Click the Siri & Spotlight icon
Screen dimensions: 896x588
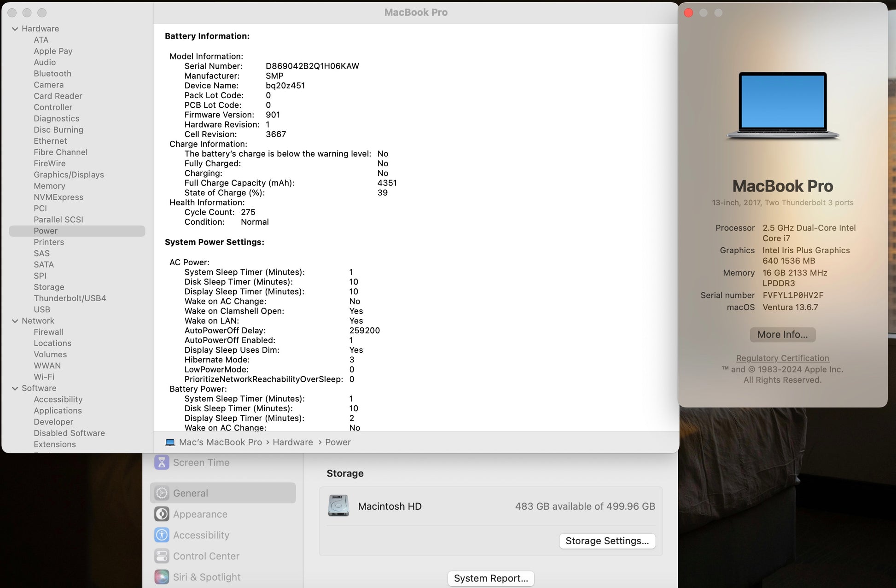click(162, 577)
